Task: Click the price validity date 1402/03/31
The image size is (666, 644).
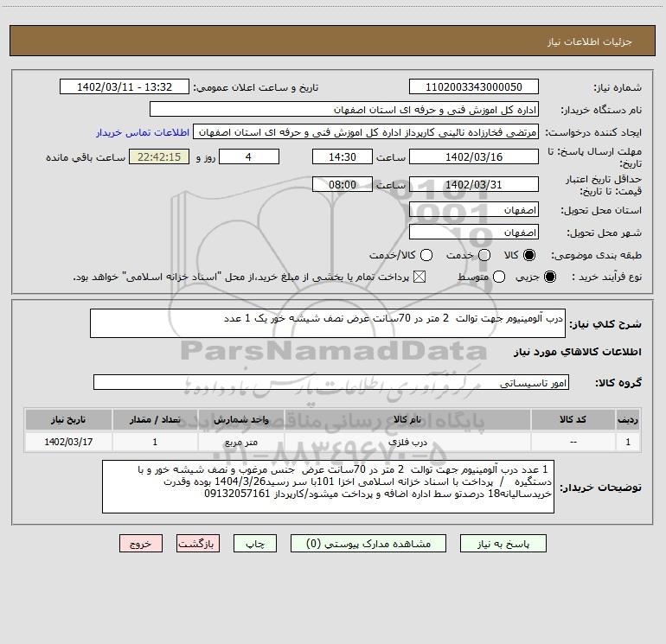Action: [x=474, y=185]
